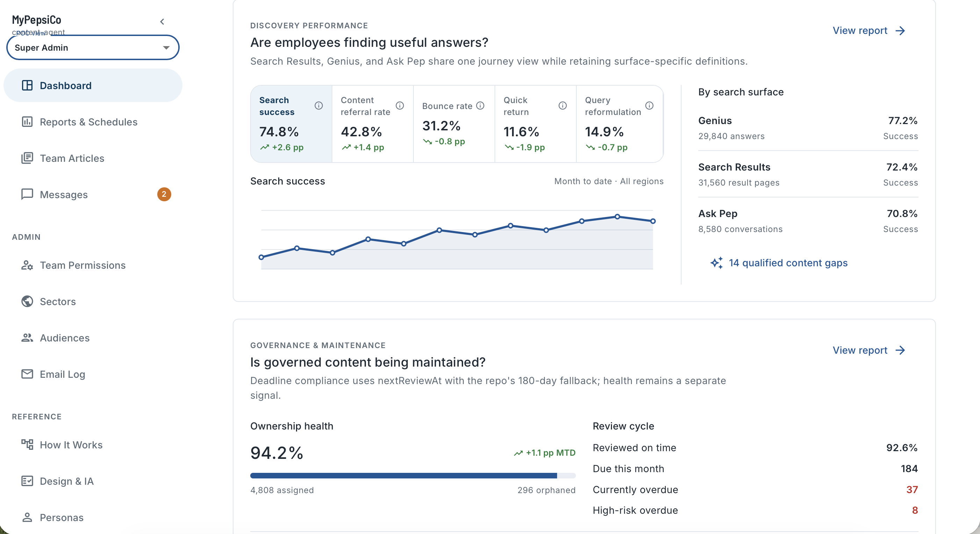
Task: Click the Team Permissions user-gear icon
Action: click(x=27, y=265)
